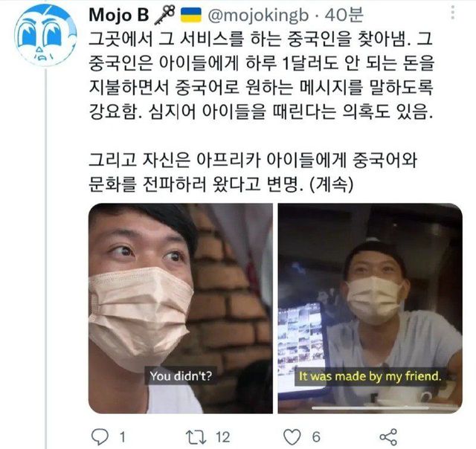Click the key emoji beside Mojo B

(x=164, y=15)
